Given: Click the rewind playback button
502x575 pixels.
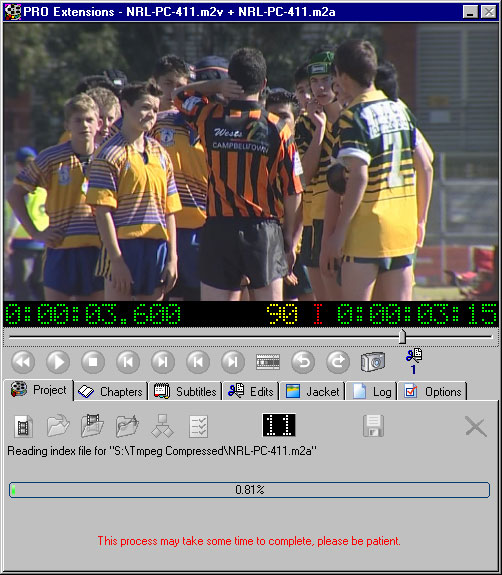Looking at the screenshot, I should click(x=23, y=362).
